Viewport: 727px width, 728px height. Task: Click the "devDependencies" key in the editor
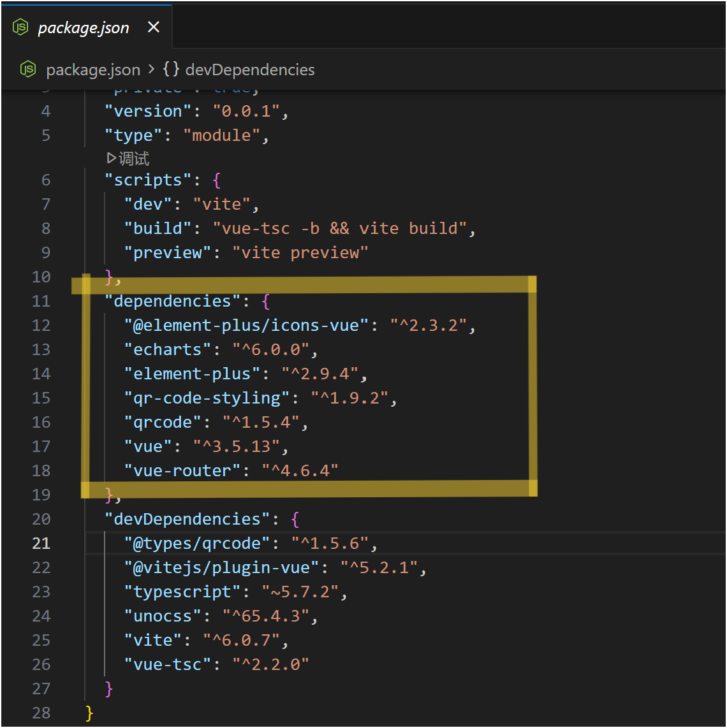[x=187, y=519]
